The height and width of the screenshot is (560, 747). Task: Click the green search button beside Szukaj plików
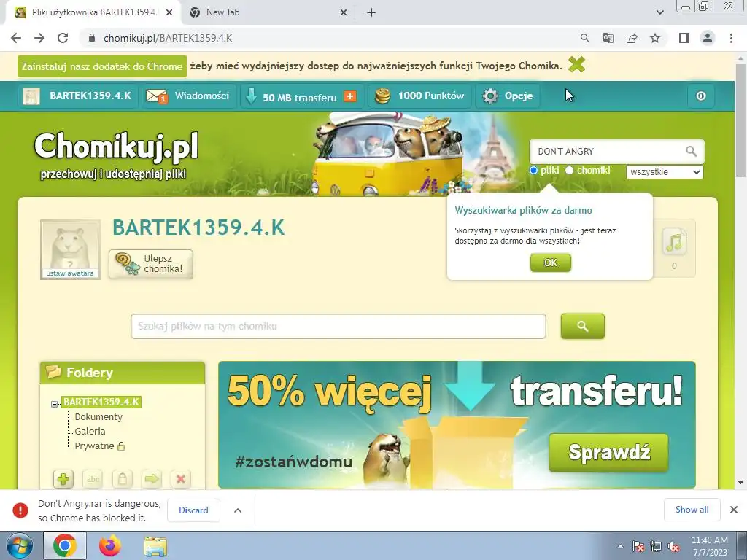pos(583,326)
